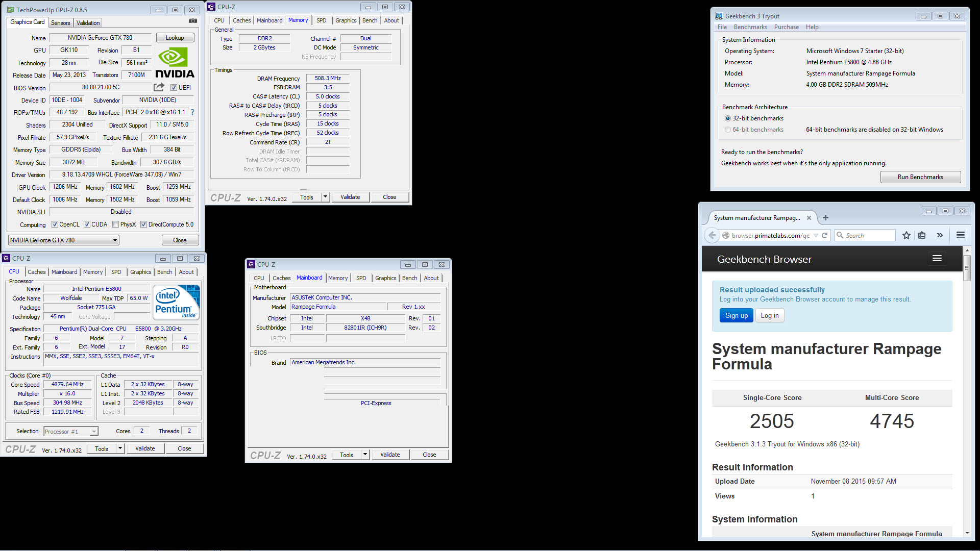Click the CPU-Z Memory window title icon

pos(211,7)
